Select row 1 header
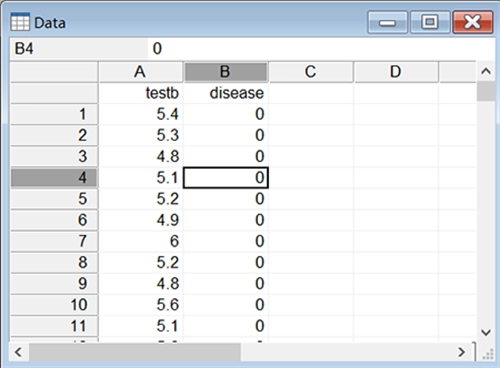Image resolution: width=500 pixels, height=368 pixels. tap(54, 114)
